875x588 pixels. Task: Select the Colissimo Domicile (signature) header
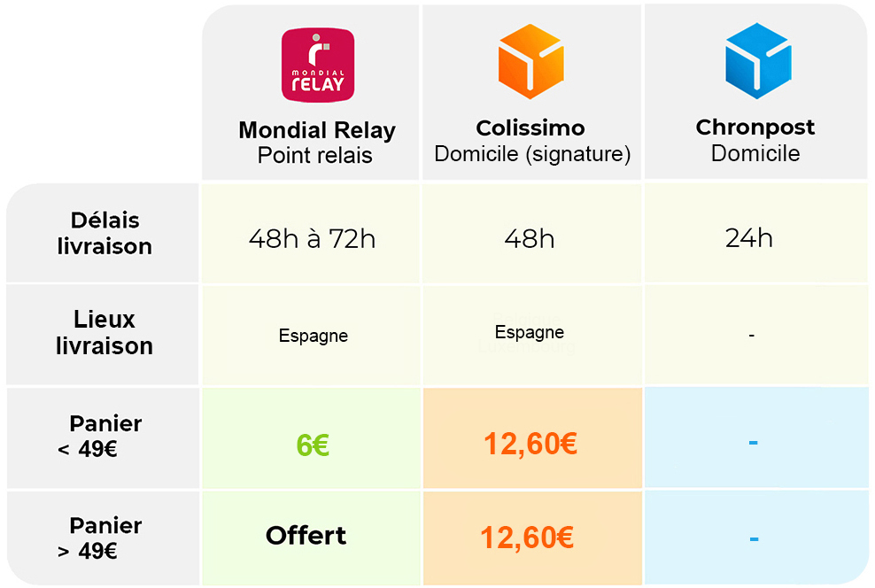(x=531, y=141)
